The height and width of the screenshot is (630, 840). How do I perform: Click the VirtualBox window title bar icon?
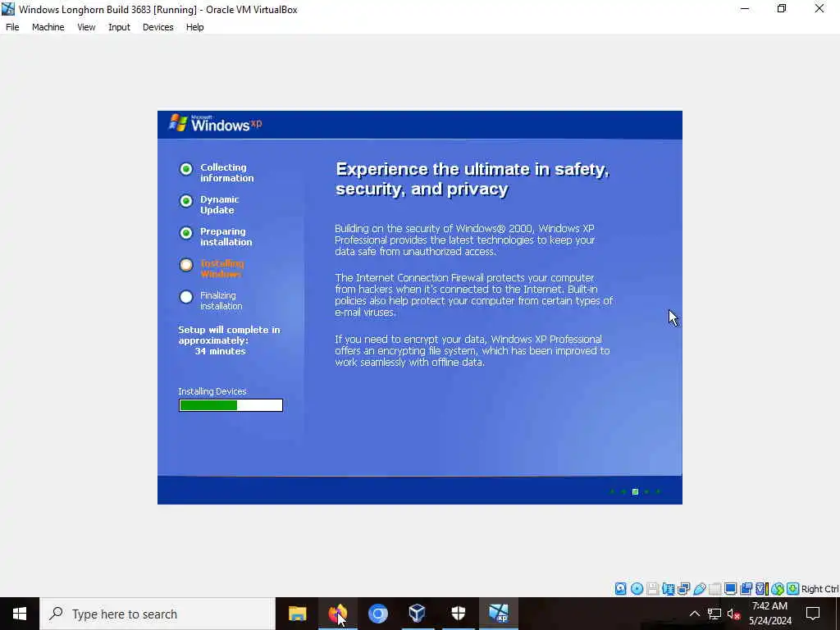(x=8, y=9)
